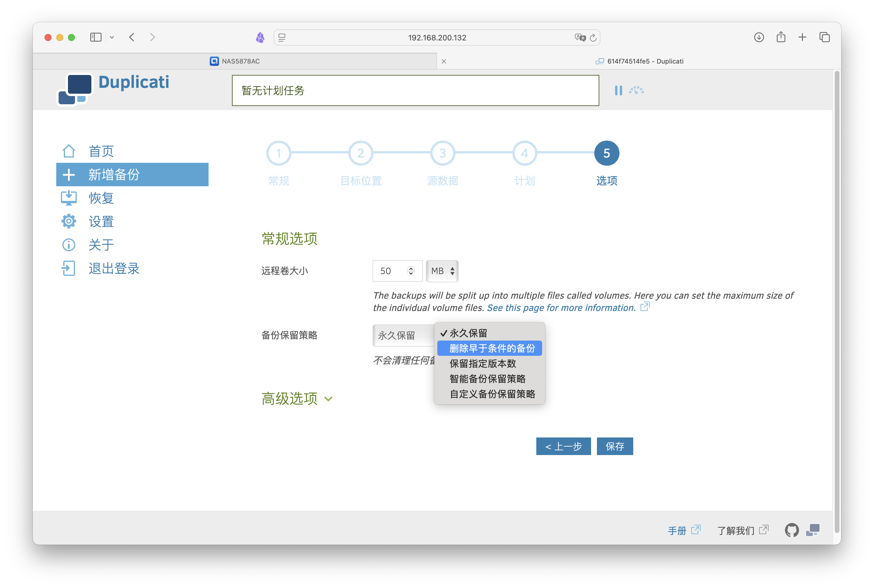
Task: Toggle the Safari sidebar icon
Action: pos(96,37)
